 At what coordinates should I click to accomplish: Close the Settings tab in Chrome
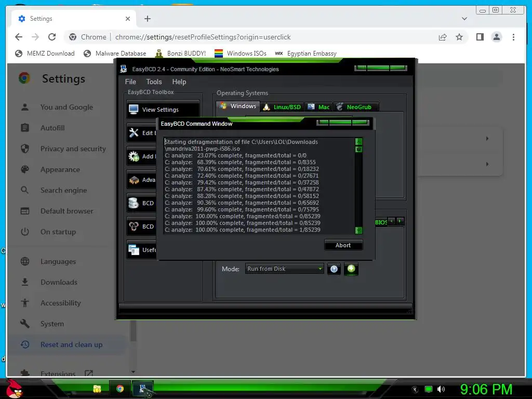[128, 19]
